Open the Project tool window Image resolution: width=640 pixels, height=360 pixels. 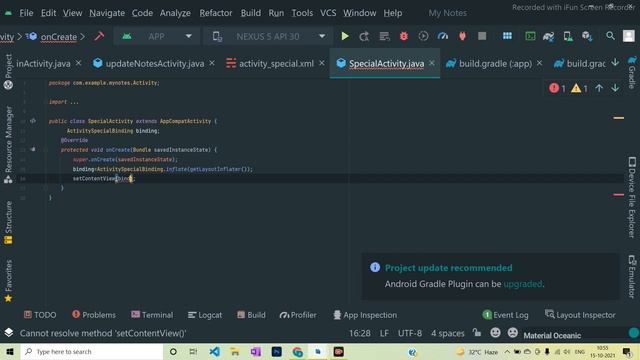8,72
